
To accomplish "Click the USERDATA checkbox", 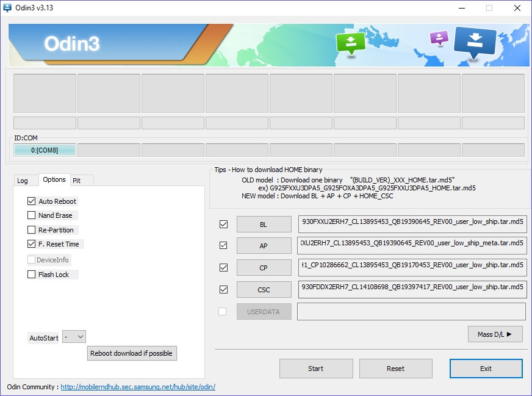I will click(x=222, y=311).
